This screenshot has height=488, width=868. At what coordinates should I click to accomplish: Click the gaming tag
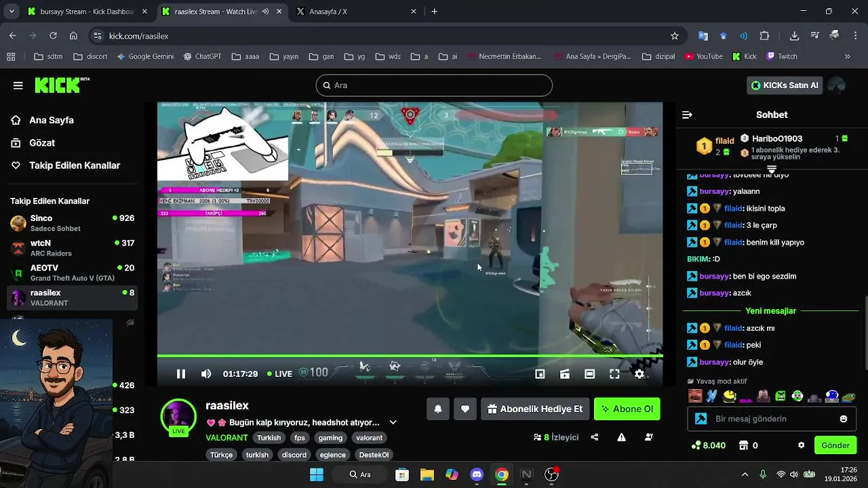tap(330, 438)
